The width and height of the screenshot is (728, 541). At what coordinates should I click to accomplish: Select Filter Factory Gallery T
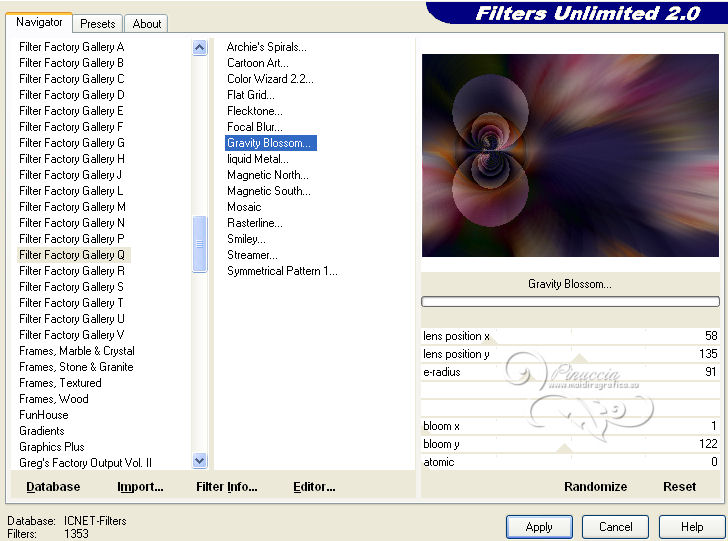(71, 303)
